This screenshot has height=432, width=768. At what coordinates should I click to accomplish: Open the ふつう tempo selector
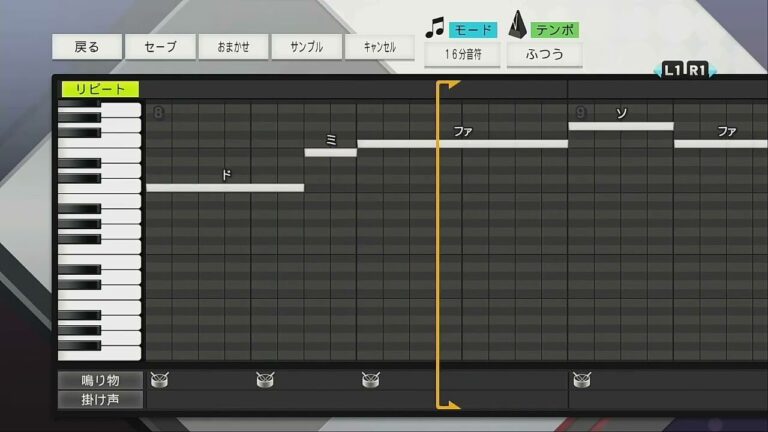(x=545, y=54)
